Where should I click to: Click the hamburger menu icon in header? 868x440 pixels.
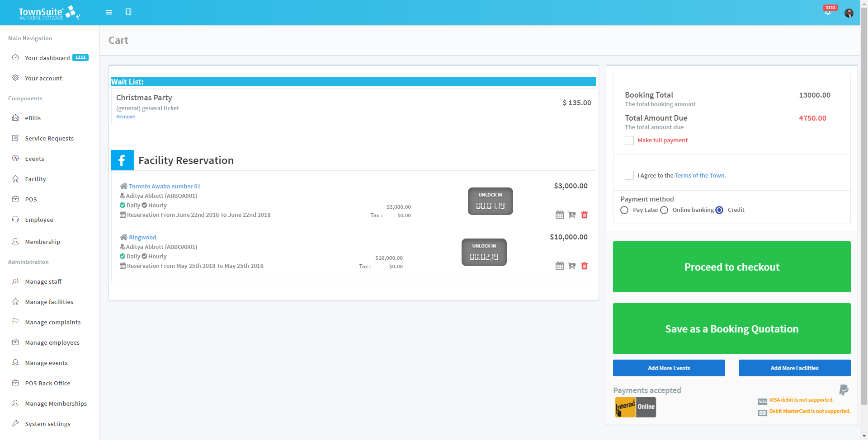coord(109,12)
